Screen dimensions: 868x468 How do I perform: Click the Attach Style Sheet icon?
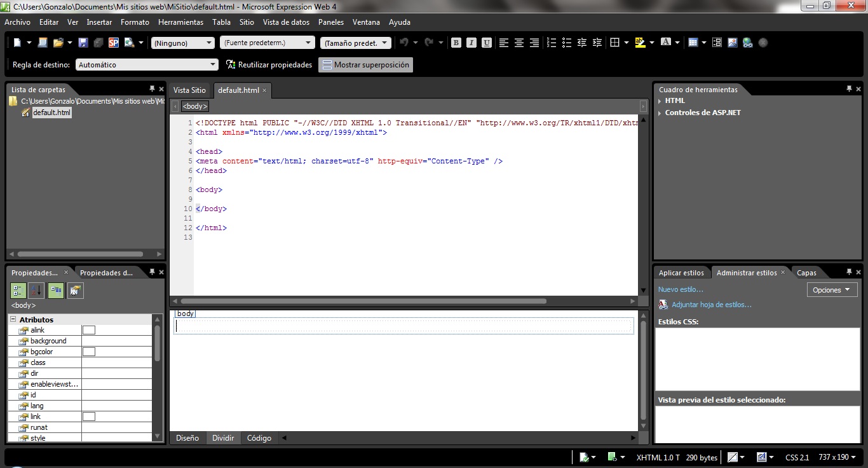pyautogui.click(x=663, y=305)
